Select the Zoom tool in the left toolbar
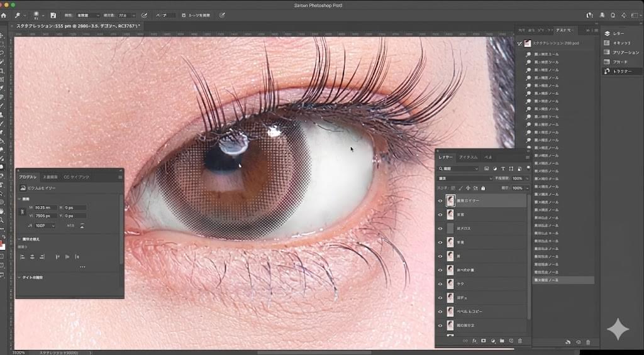This screenshot has width=644, height=355. point(3,221)
